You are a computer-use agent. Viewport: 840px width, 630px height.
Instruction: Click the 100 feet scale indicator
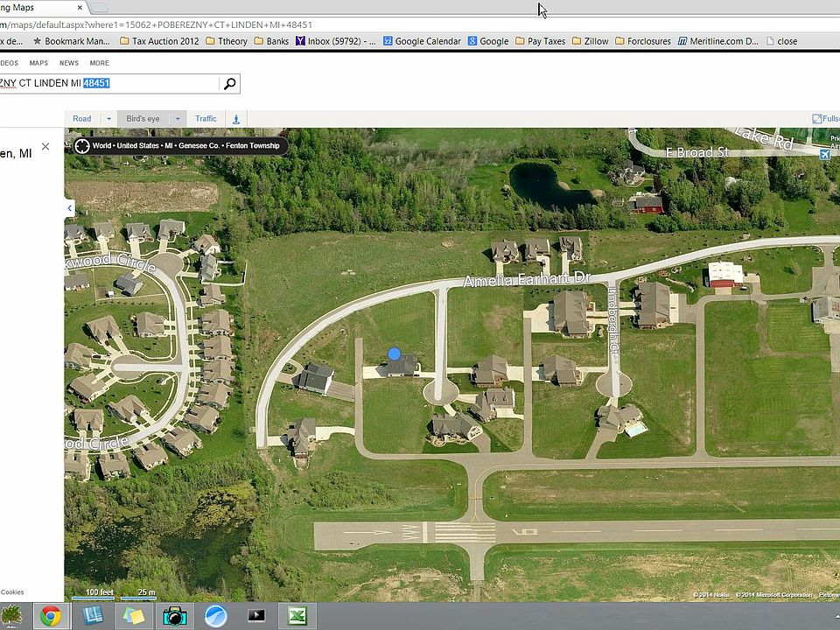click(x=99, y=592)
